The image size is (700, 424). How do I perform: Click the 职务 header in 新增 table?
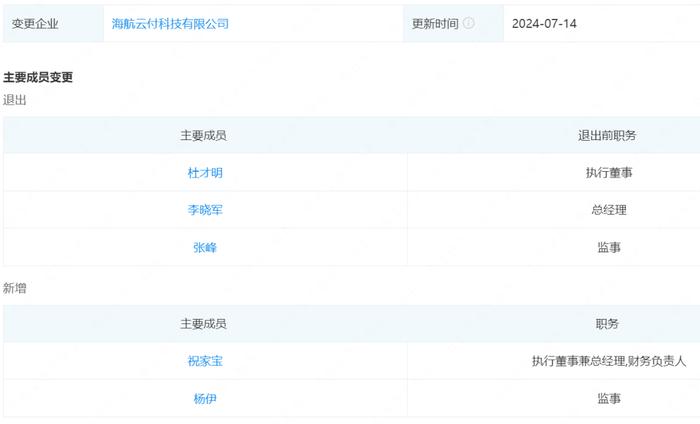point(607,324)
